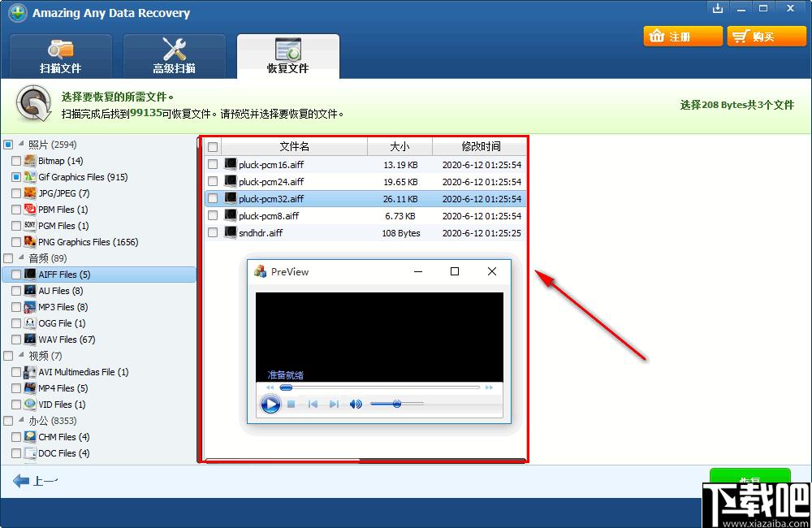Skip to next track in PreView player
Screen dimensions: 812x528
[x=334, y=405]
